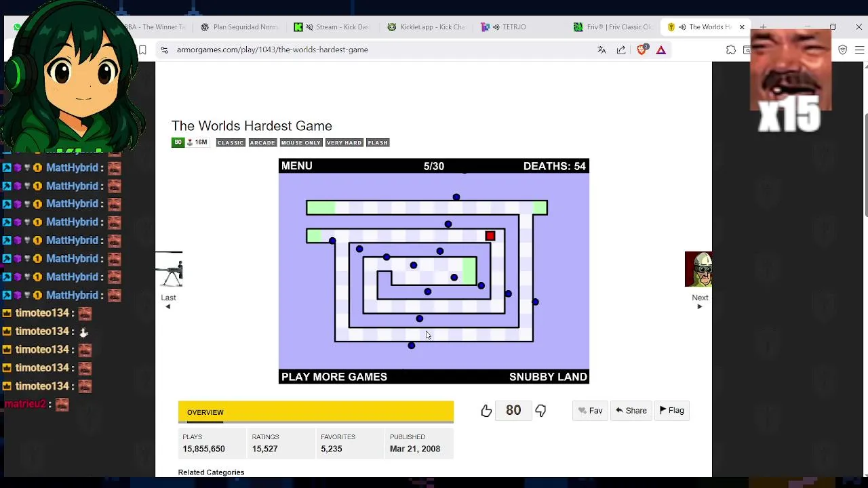Image resolution: width=868 pixels, height=488 pixels.
Task: Click the thumbs up like icon
Action: coord(486,411)
